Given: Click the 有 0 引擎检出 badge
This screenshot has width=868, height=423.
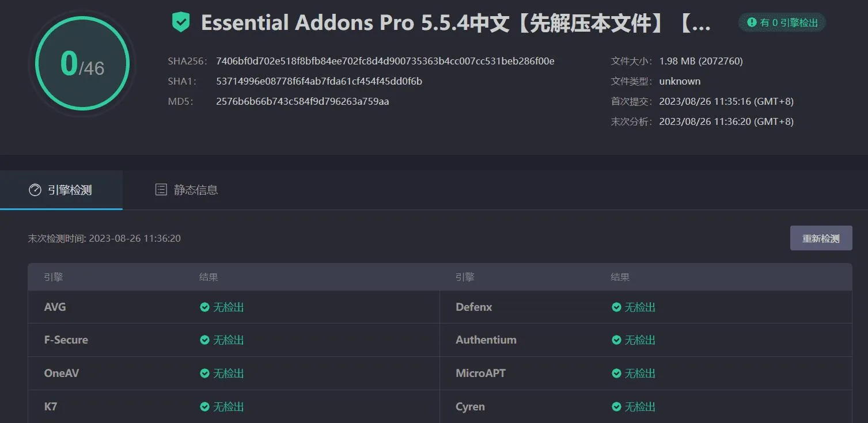Looking at the screenshot, I should pos(782,22).
